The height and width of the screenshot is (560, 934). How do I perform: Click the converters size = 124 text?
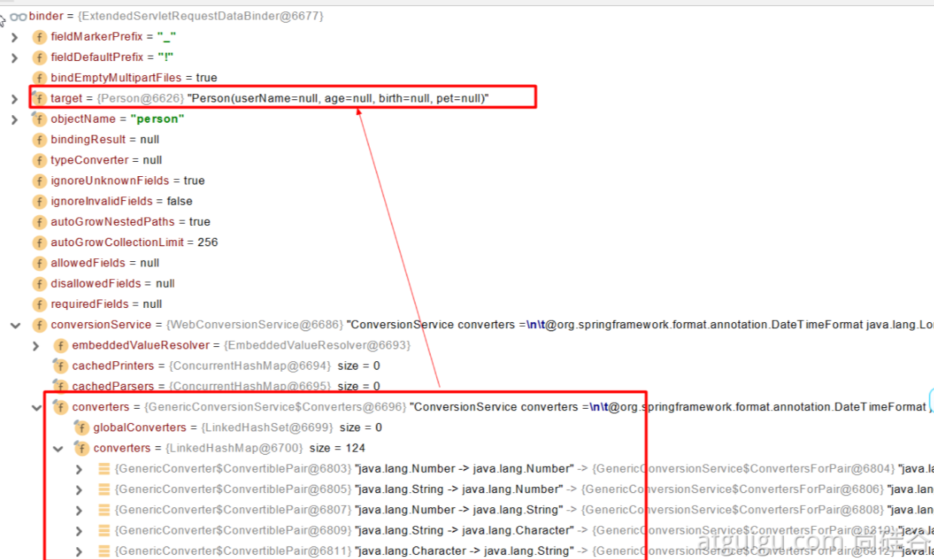click(x=337, y=449)
